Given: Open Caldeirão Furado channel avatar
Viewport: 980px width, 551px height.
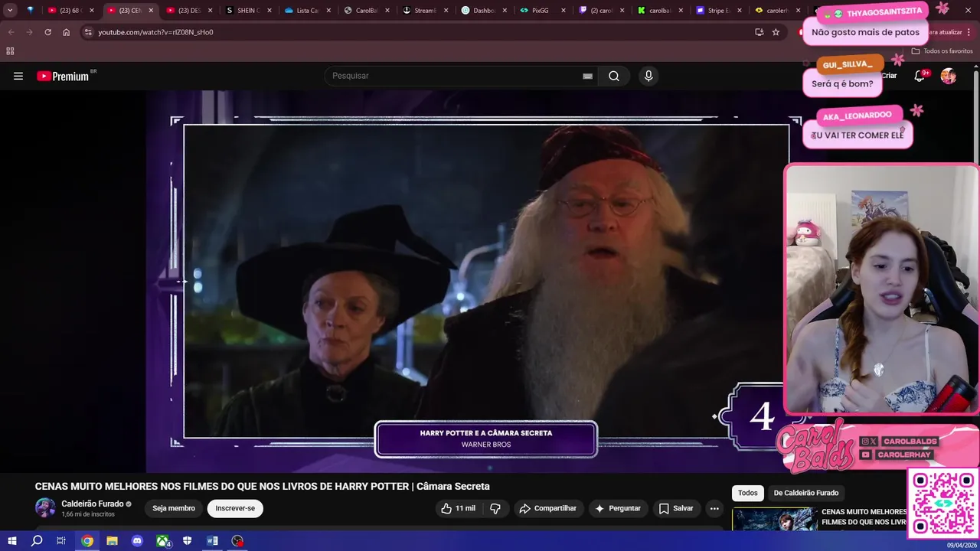Looking at the screenshot, I should tap(45, 507).
